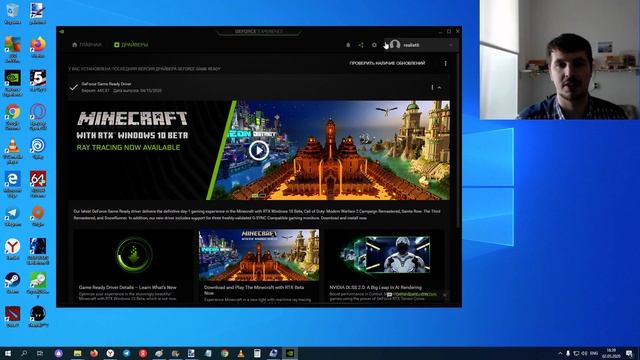Image resolution: width=640 pixels, height=360 pixels.
Task: Open Recycle Bin on desktop
Action: tap(12, 13)
